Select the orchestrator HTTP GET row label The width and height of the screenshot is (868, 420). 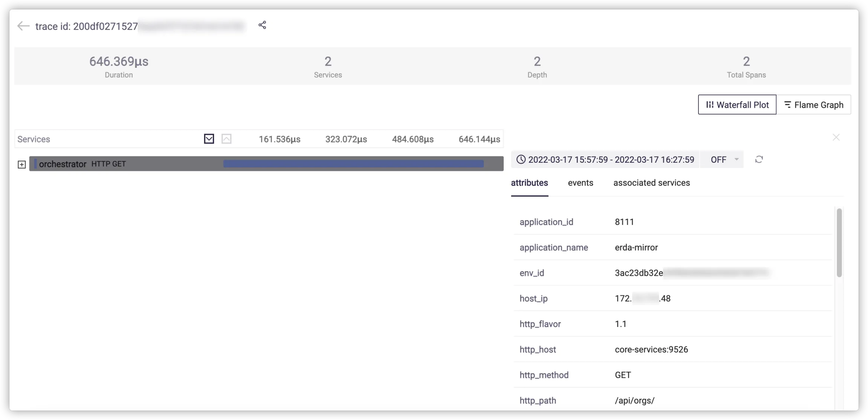[x=82, y=164]
